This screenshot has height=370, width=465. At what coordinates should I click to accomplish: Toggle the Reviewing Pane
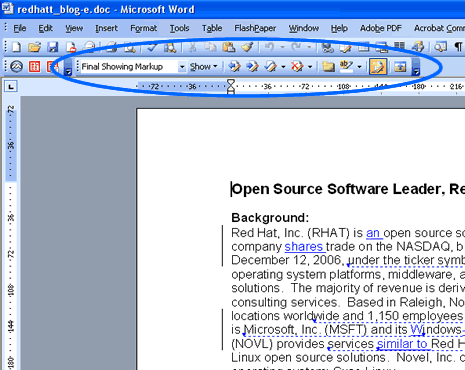(400, 66)
